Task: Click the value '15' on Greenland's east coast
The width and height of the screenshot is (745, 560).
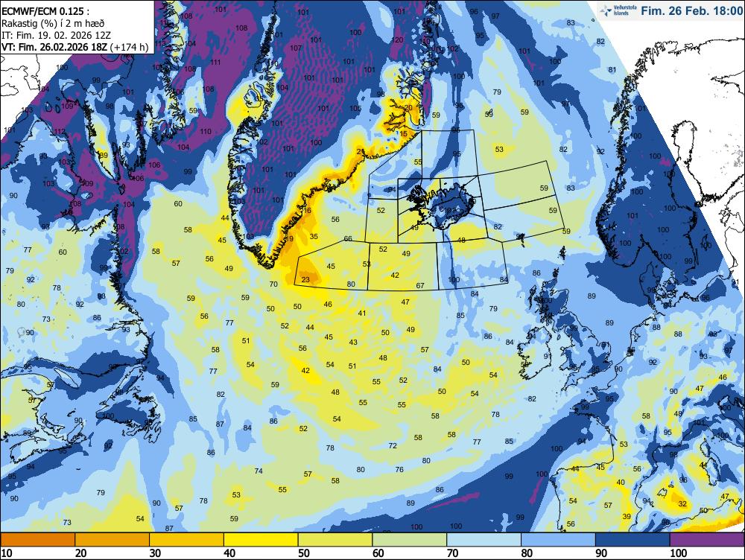Action: tap(404, 134)
